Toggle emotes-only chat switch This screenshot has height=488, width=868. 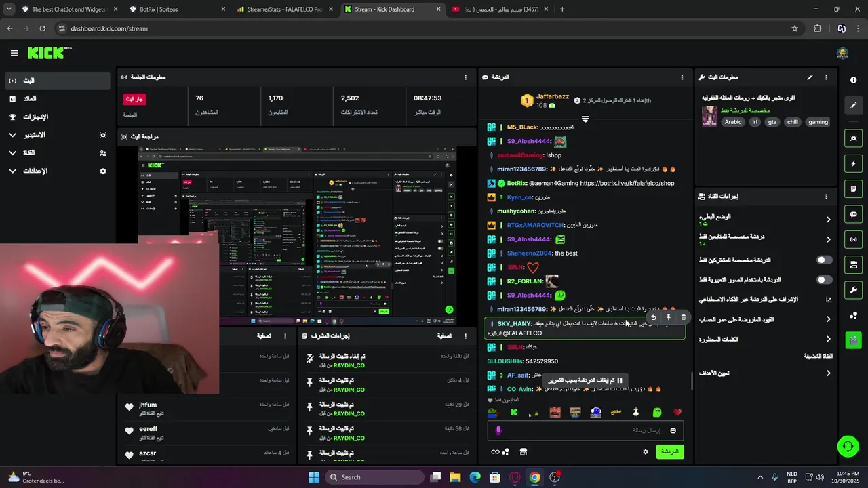pyautogui.click(x=825, y=280)
